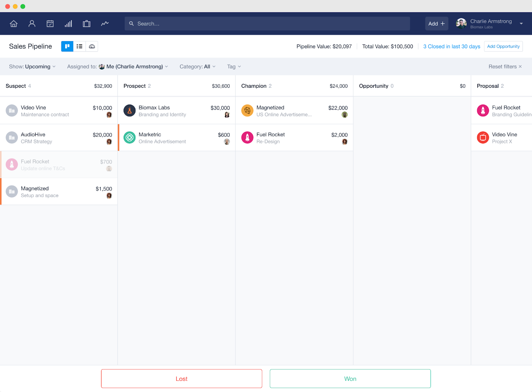The height and width of the screenshot is (392, 532).
Task: Switch to kanban board view
Action: tap(67, 46)
